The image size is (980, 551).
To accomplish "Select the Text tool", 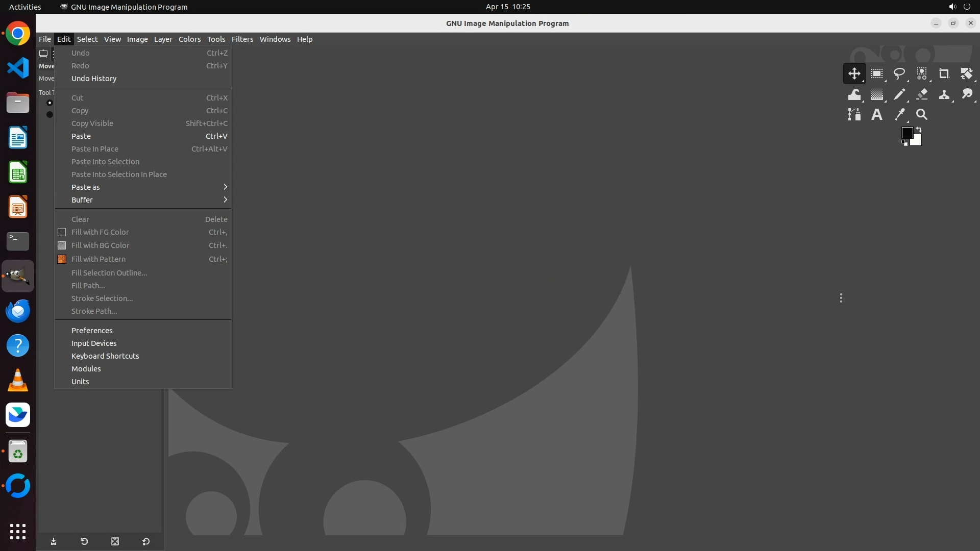I will click(877, 115).
